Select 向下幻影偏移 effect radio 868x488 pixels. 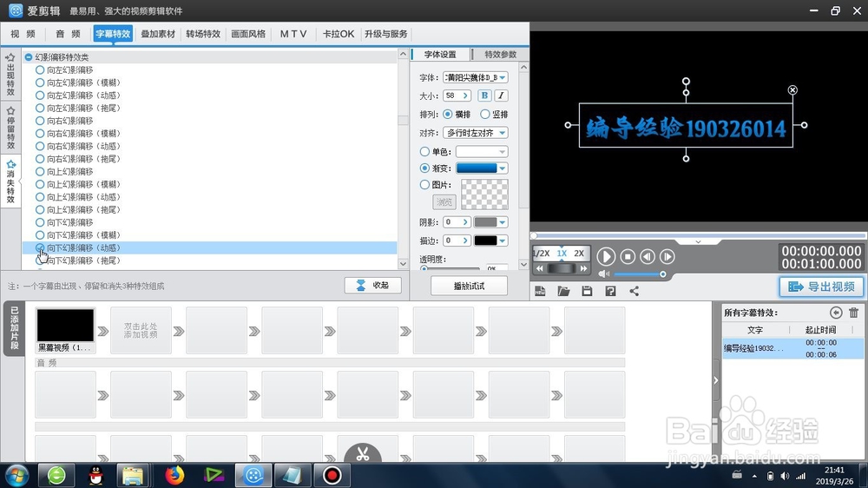click(x=40, y=222)
